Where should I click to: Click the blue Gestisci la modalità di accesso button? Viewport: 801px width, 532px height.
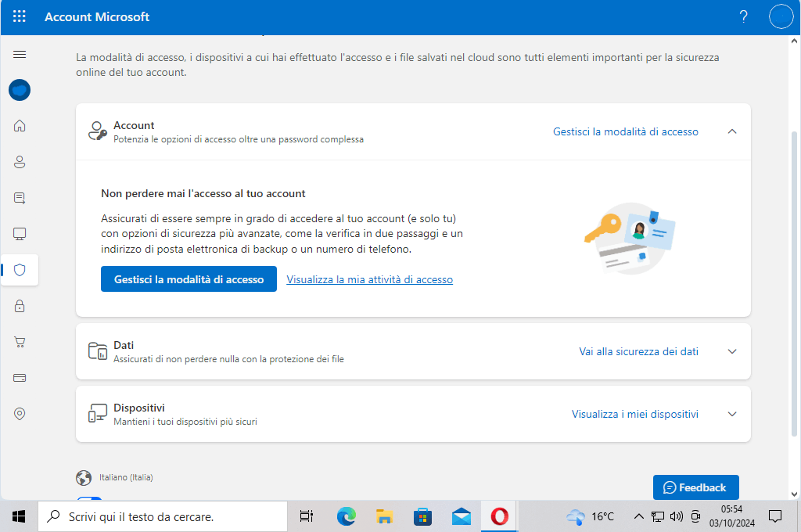pos(189,279)
